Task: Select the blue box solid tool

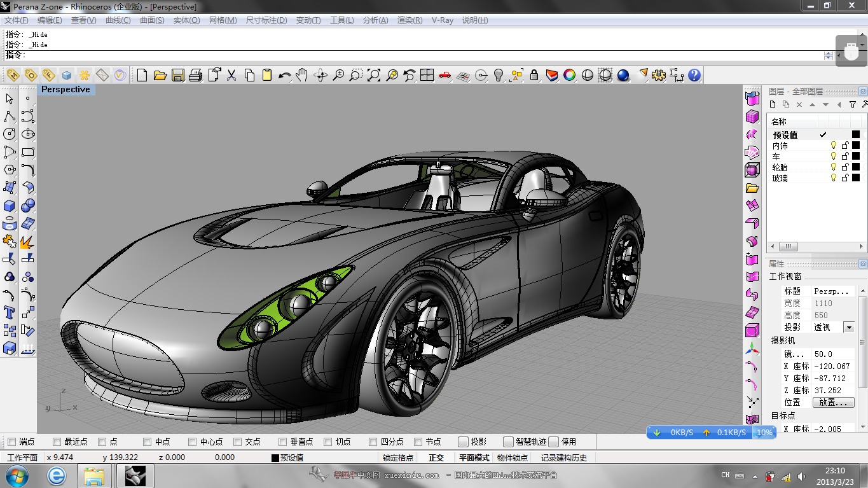Action: pos(10,206)
